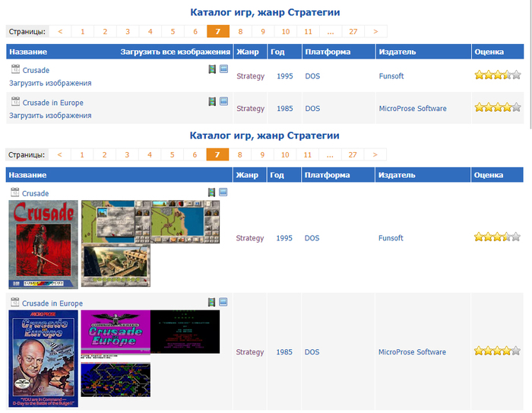
Task: Open the Crusade title link above its thumbnails
Action: point(35,194)
